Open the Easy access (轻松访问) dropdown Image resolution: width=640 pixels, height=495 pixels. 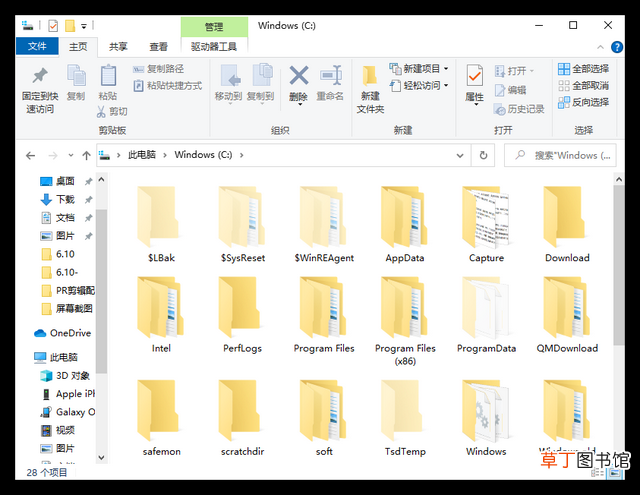[419, 85]
